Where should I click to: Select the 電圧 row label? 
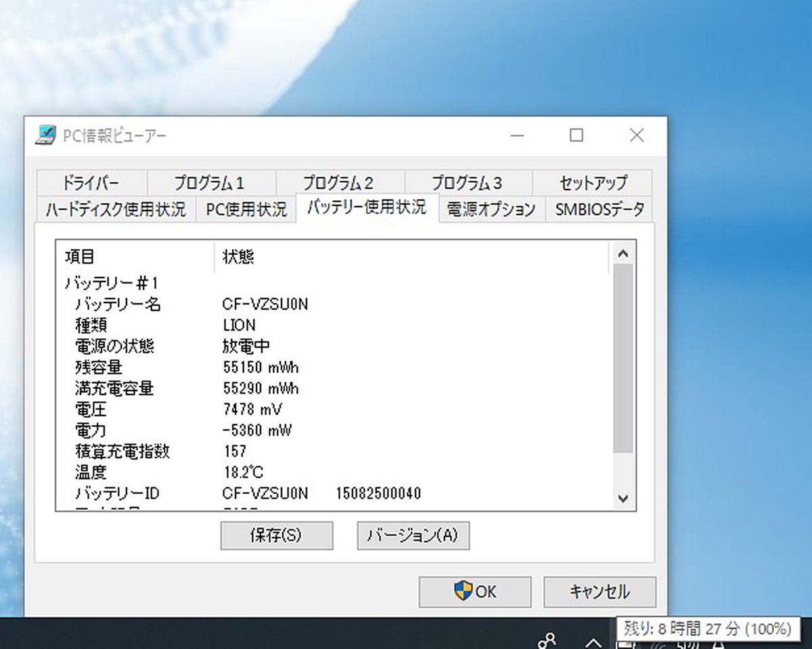91,409
